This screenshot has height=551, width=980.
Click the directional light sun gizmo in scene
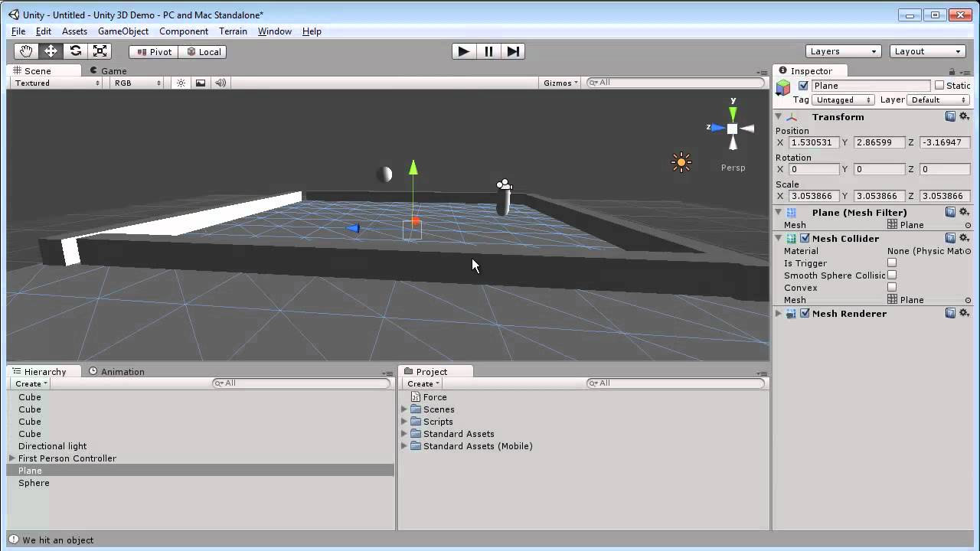click(681, 161)
